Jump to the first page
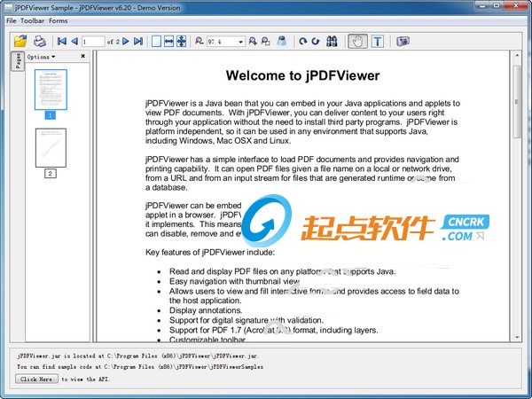Screen dimensions: 532x399 [62, 42]
